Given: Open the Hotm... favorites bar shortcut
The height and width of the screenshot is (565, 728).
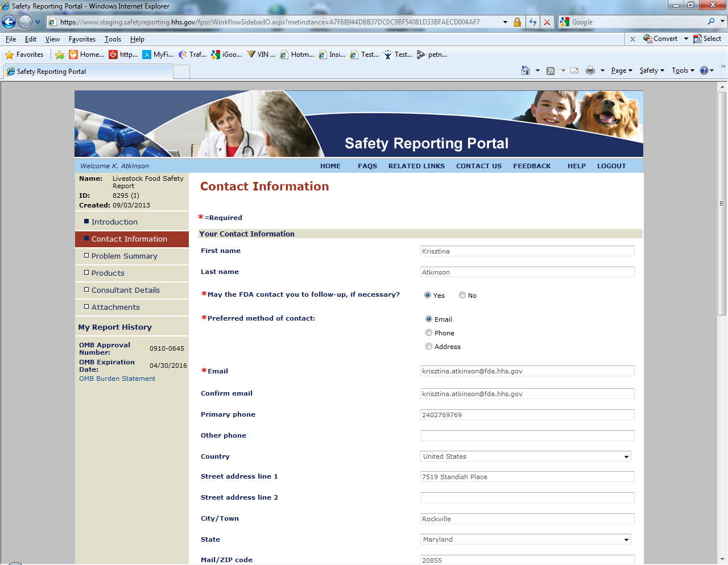Looking at the screenshot, I should click(297, 55).
